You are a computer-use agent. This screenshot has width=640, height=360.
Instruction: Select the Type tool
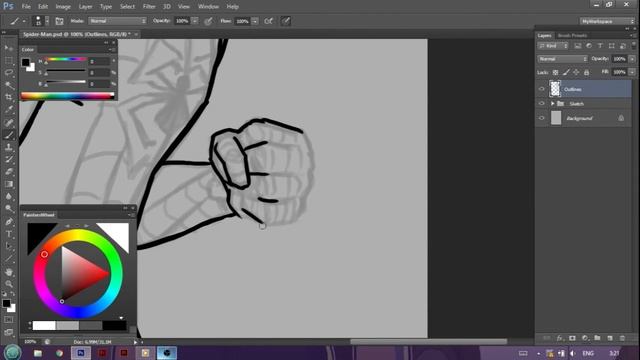pyautogui.click(x=9, y=234)
